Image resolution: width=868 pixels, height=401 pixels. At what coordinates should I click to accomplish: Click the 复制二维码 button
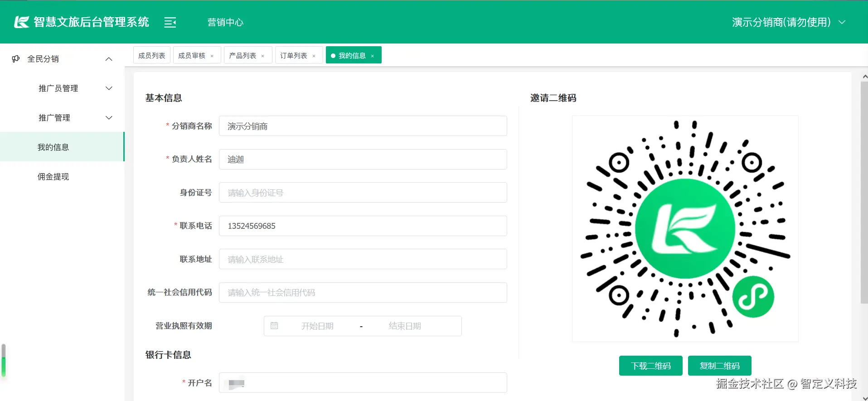(x=720, y=366)
